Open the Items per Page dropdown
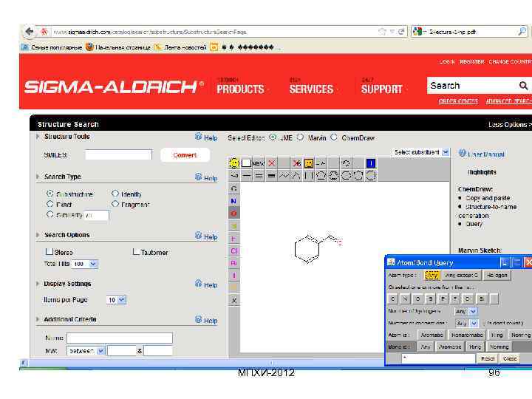 point(122,300)
